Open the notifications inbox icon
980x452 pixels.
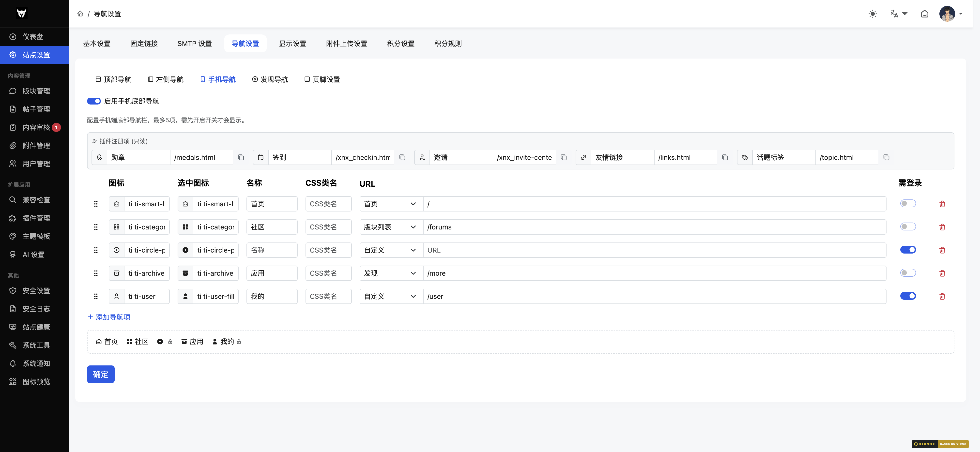pyautogui.click(x=924, y=14)
